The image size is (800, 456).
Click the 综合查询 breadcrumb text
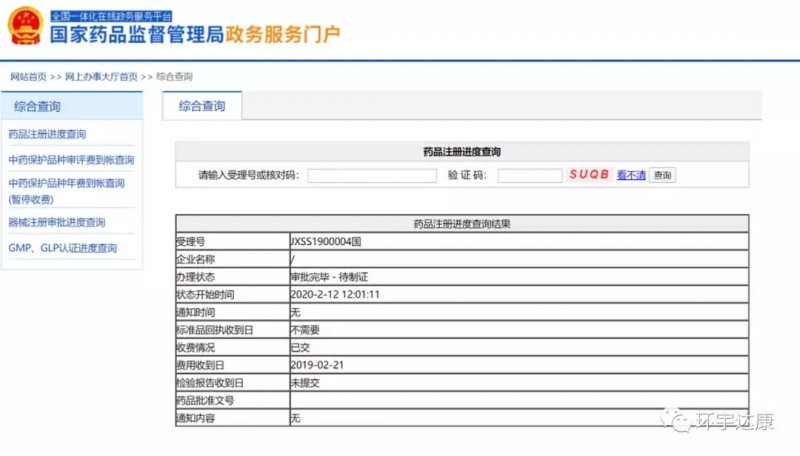click(x=174, y=77)
